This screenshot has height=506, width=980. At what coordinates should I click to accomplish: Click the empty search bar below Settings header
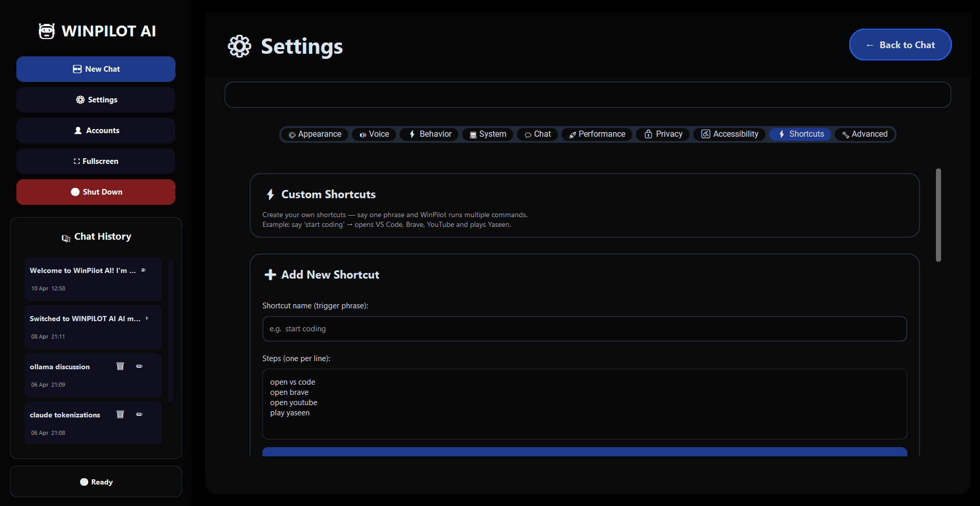[588, 95]
